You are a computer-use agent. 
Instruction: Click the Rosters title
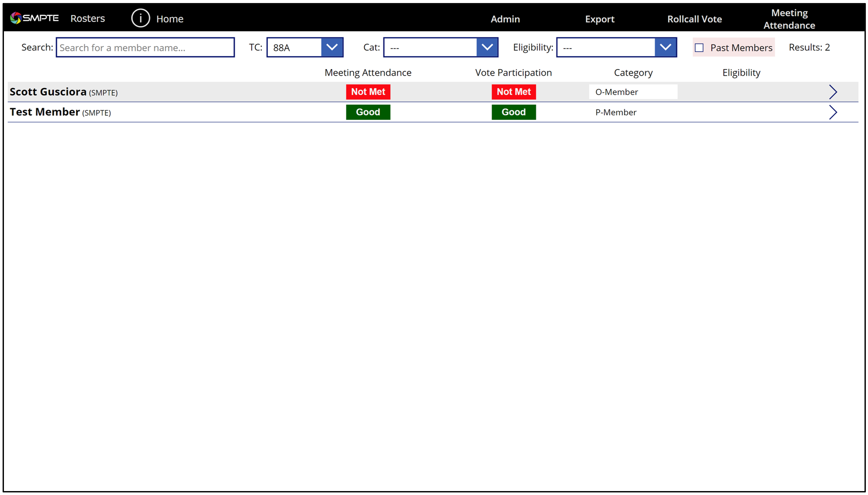88,18
